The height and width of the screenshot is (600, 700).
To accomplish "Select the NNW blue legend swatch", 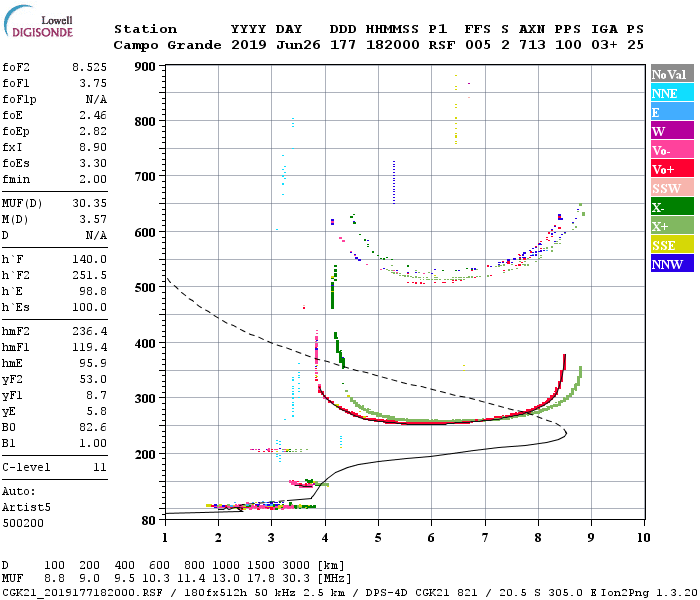I will (672, 263).
